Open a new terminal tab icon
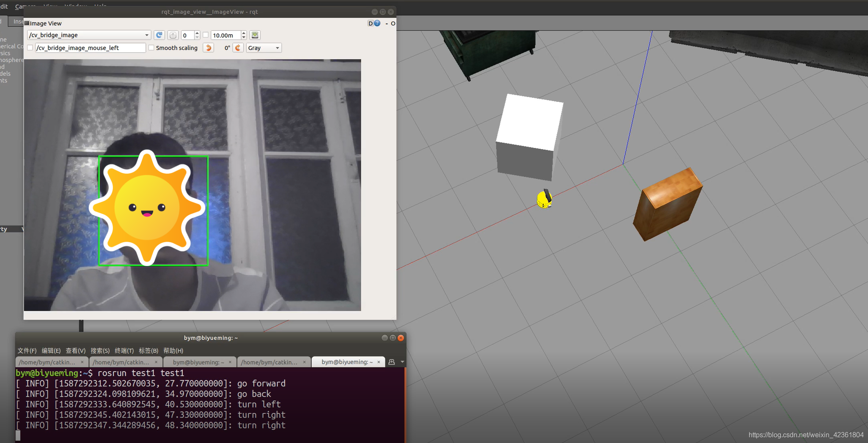The width and height of the screenshot is (868, 443). (x=392, y=362)
